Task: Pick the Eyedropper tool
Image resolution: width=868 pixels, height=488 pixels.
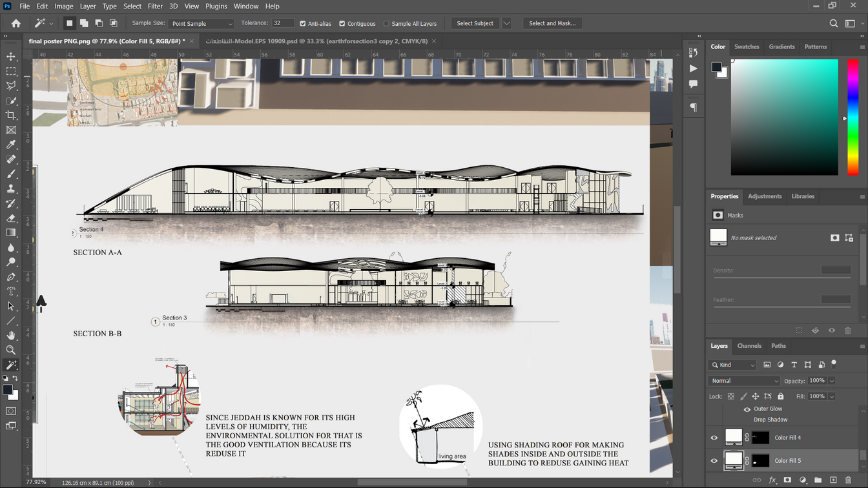Action: pyautogui.click(x=11, y=145)
